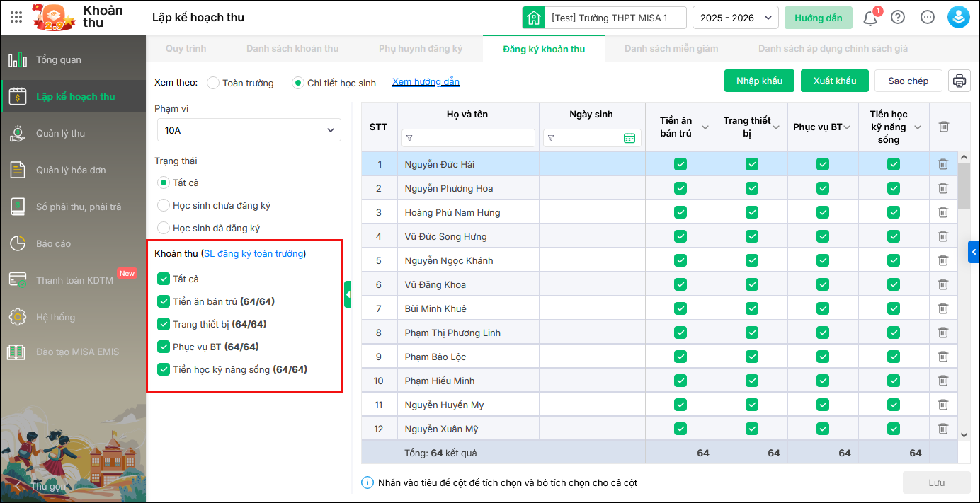Delete row Vũ Đăng Khoa
980x503 pixels.
pos(943,284)
